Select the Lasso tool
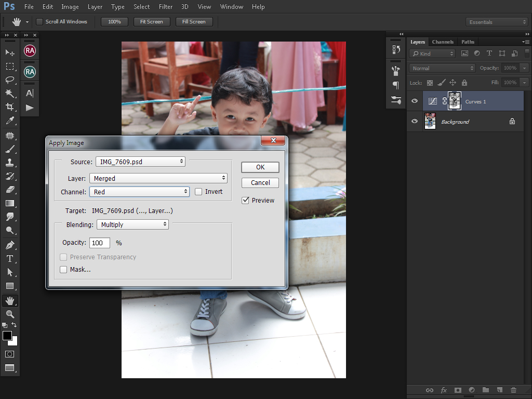Image resolution: width=532 pixels, height=399 pixels. click(x=10, y=80)
